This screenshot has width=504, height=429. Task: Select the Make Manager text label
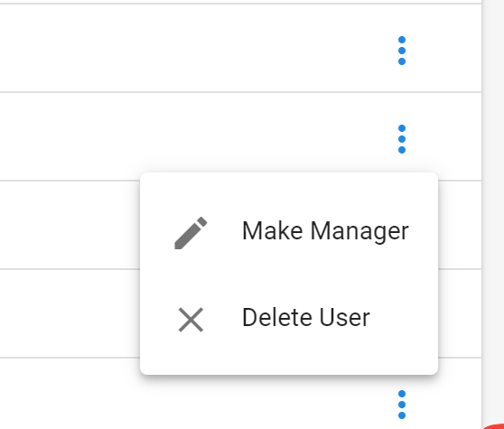click(325, 231)
